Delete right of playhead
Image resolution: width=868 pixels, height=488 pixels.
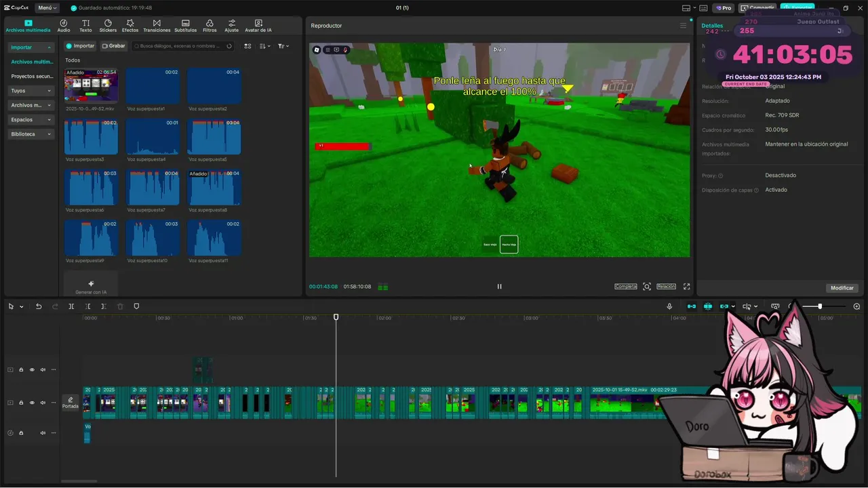[104, 306]
